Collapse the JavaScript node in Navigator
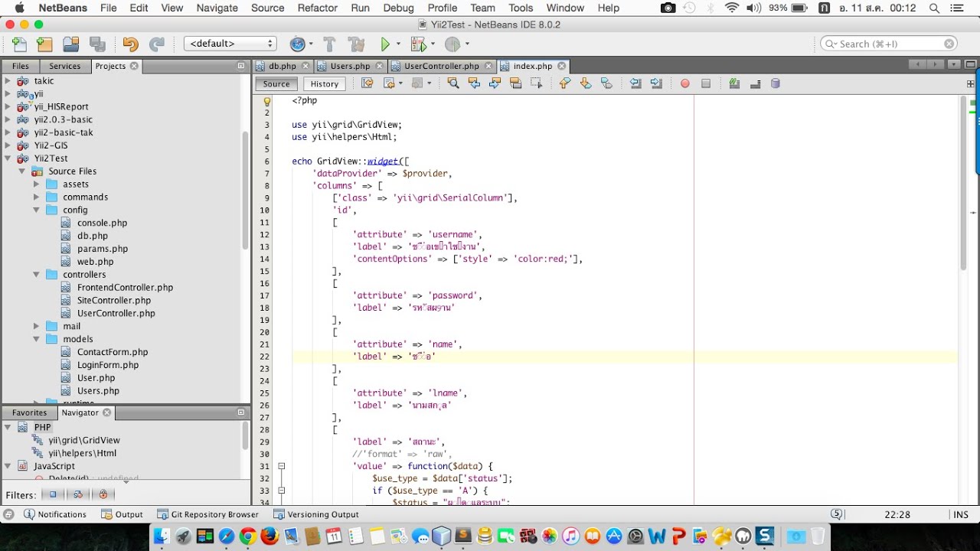980x551 pixels. (x=8, y=466)
